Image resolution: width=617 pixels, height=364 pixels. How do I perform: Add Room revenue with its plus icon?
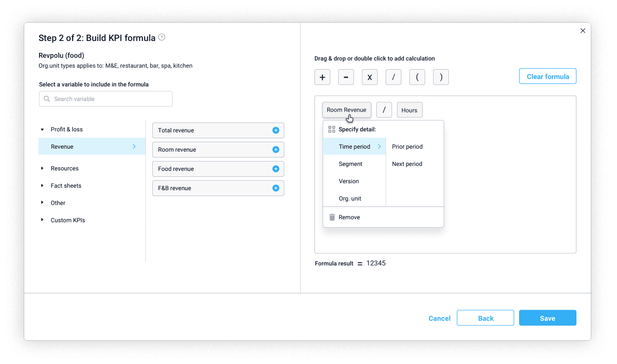click(x=276, y=150)
